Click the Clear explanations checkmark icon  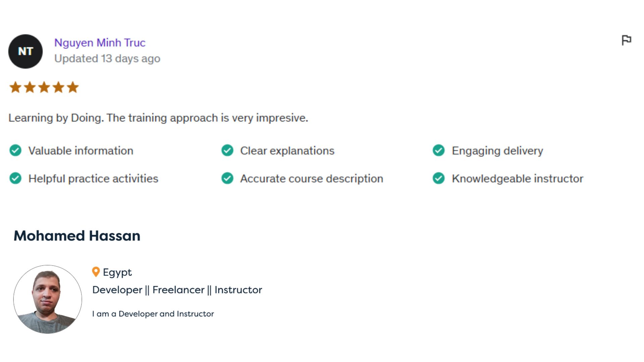(227, 150)
